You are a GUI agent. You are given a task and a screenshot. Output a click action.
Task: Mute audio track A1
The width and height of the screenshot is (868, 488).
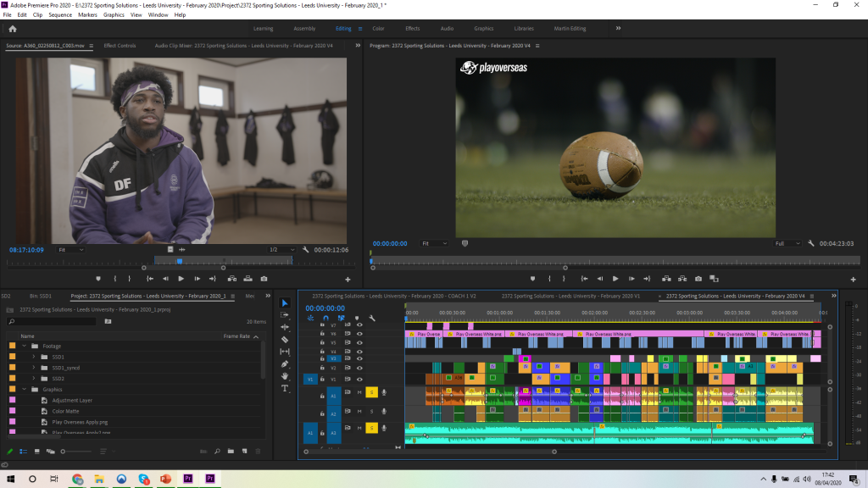pyautogui.click(x=359, y=392)
